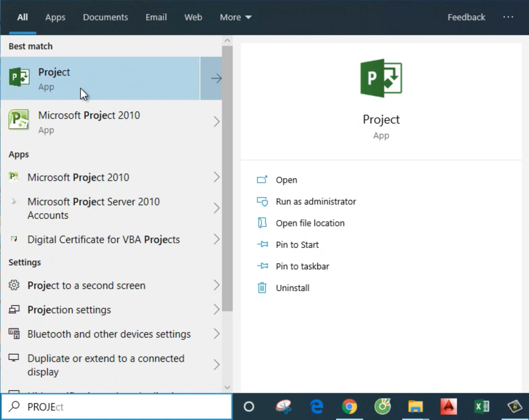Expand arrow next to Project best match

click(216, 78)
